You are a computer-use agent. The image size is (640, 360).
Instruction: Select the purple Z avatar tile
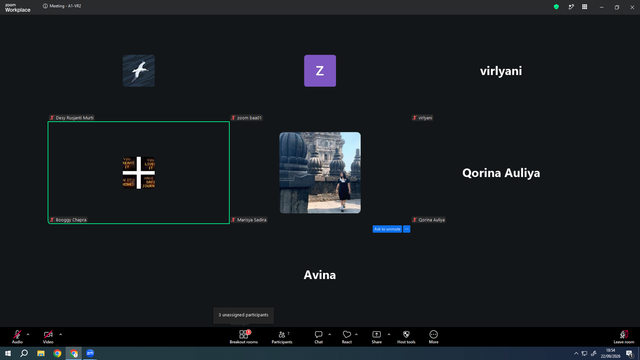(320, 71)
